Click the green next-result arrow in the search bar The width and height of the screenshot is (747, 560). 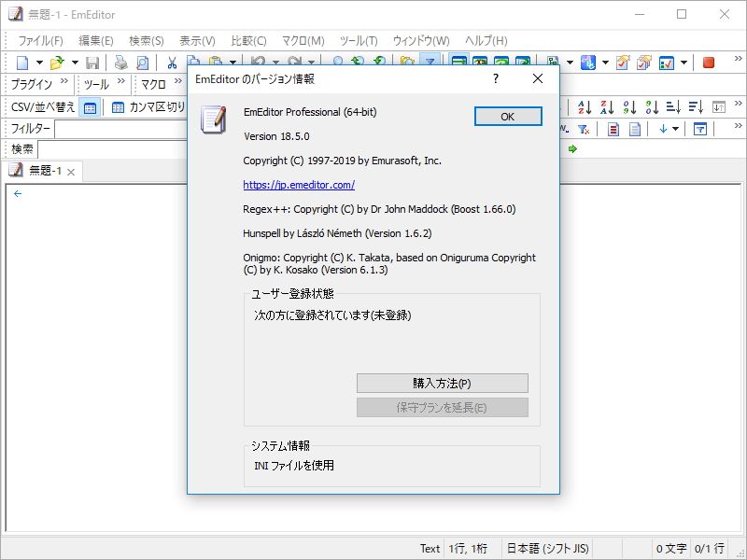(x=572, y=148)
